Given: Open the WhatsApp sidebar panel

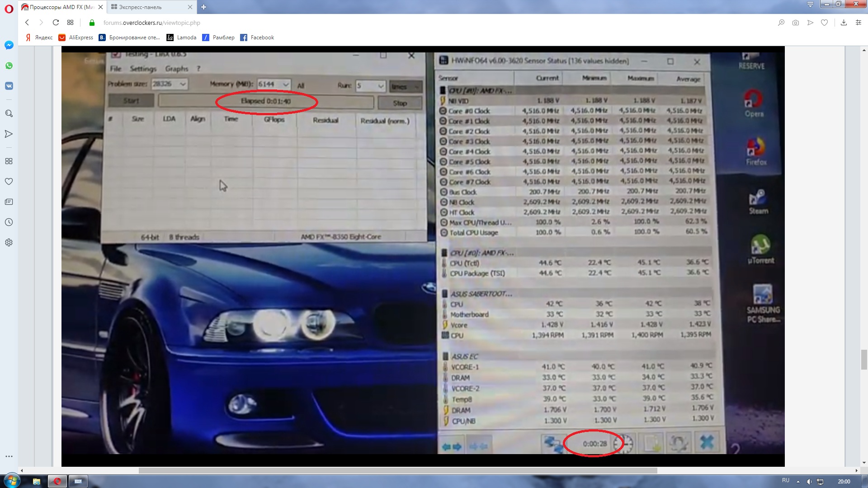Looking at the screenshot, I should point(9,66).
